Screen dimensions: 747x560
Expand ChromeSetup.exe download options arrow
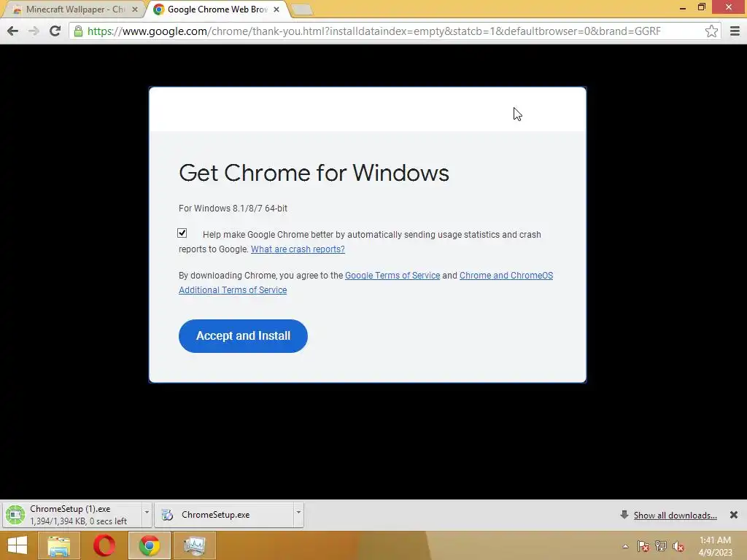tap(298, 513)
